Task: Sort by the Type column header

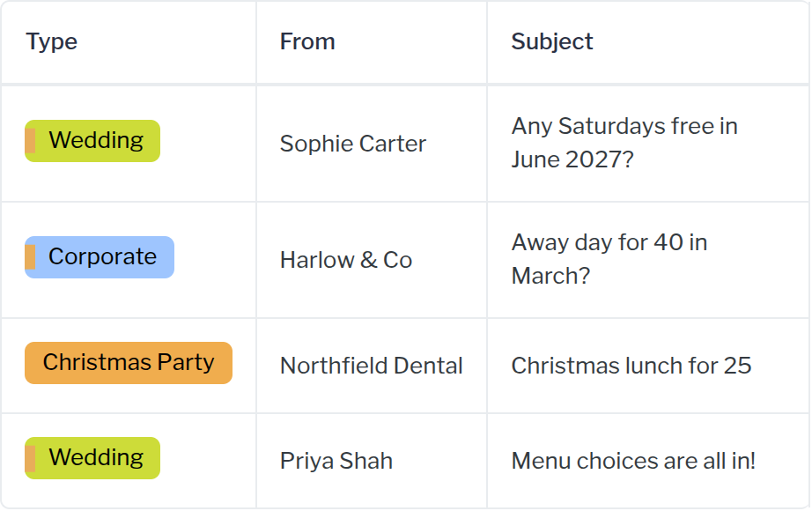Action: pyautogui.click(x=52, y=41)
